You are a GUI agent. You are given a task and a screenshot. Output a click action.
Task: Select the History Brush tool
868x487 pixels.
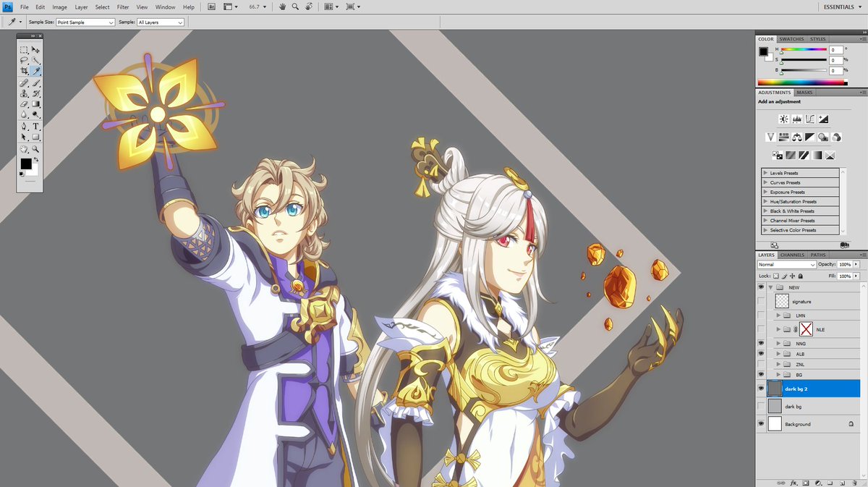(x=35, y=94)
